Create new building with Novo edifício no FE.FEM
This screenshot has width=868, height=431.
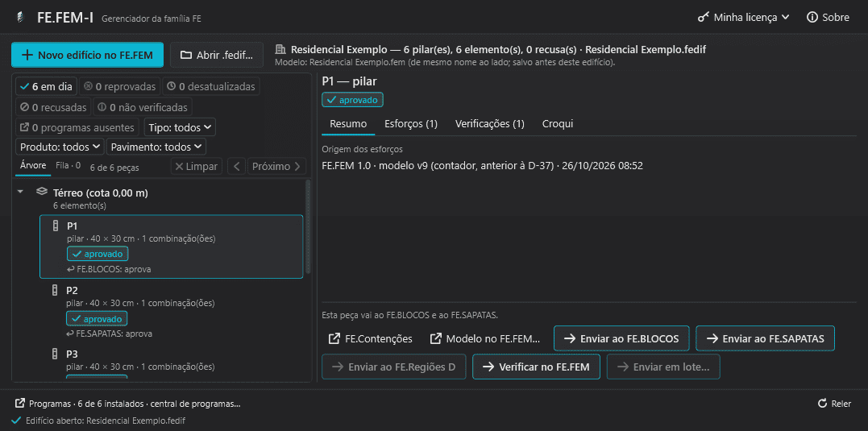(x=88, y=55)
